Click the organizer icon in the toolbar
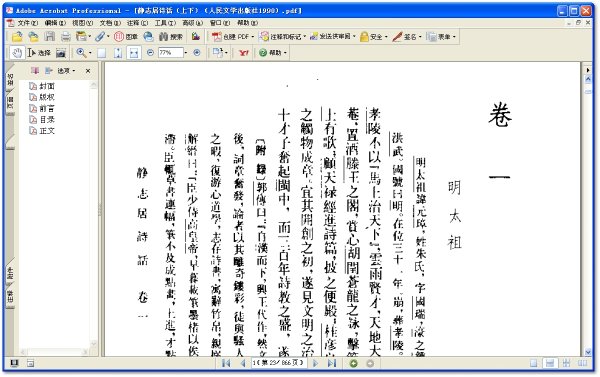 coord(81,37)
